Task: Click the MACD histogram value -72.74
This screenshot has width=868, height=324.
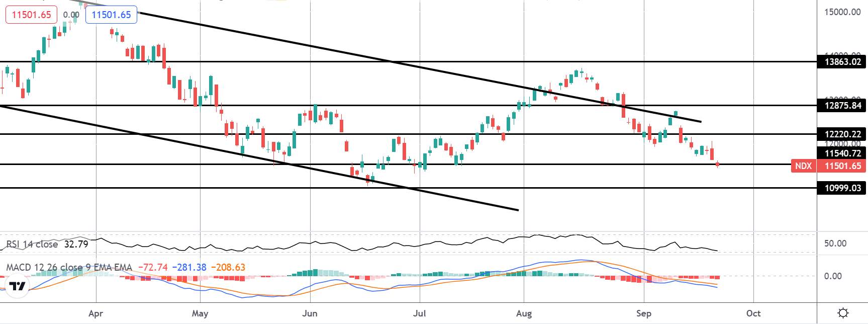Action: [x=152, y=267]
